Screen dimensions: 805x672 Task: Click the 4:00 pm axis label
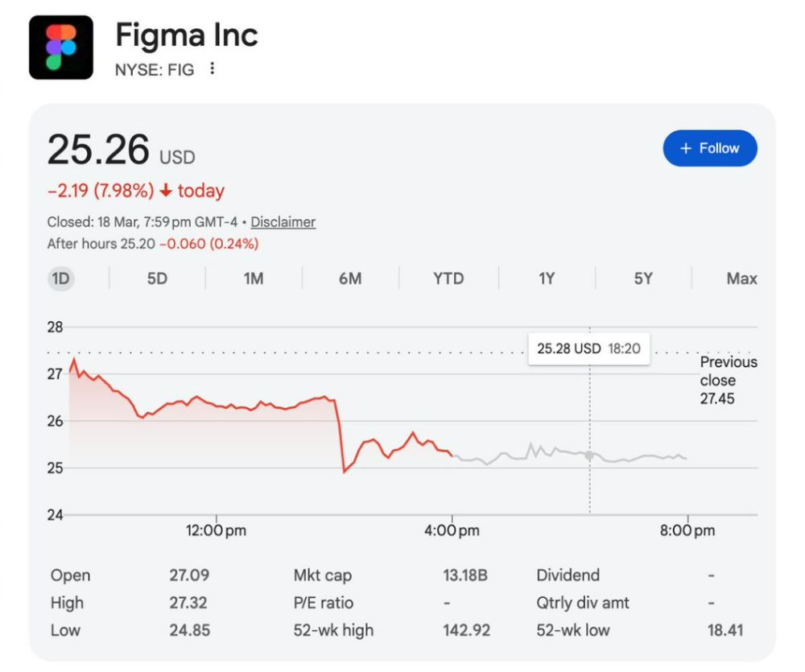point(452,531)
